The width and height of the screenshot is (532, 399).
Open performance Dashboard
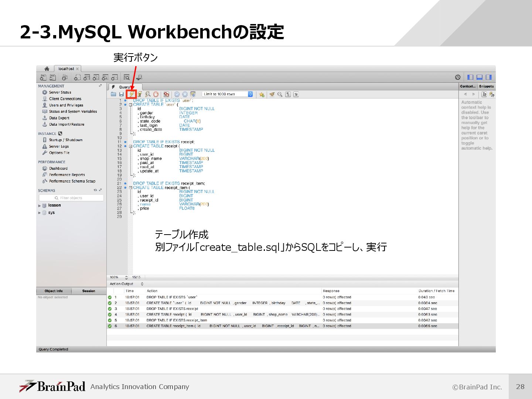click(x=58, y=168)
